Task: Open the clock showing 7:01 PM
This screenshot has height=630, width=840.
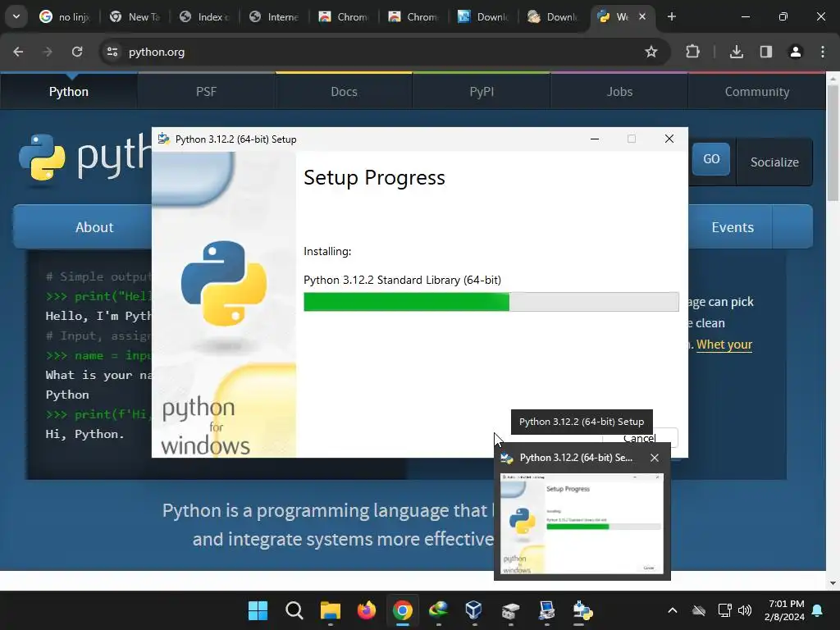Action: 785,610
